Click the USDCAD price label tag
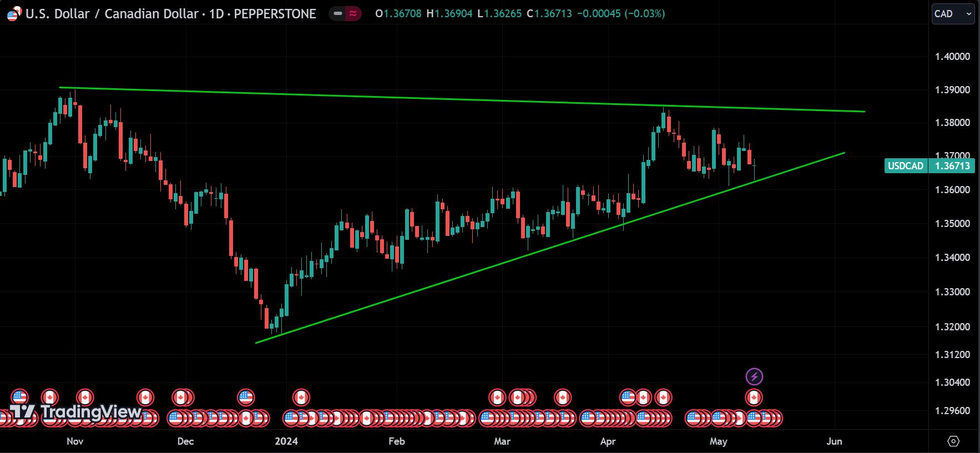980x453 pixels. coord(906,165)
